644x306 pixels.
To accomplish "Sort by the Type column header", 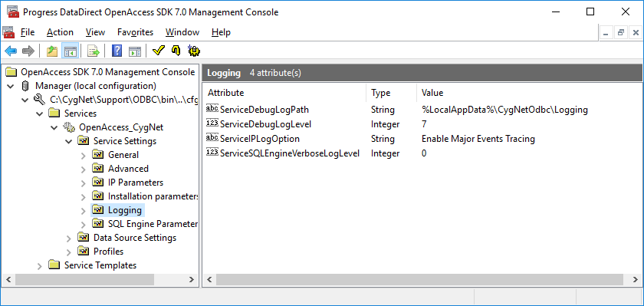I will coord(391,93).
